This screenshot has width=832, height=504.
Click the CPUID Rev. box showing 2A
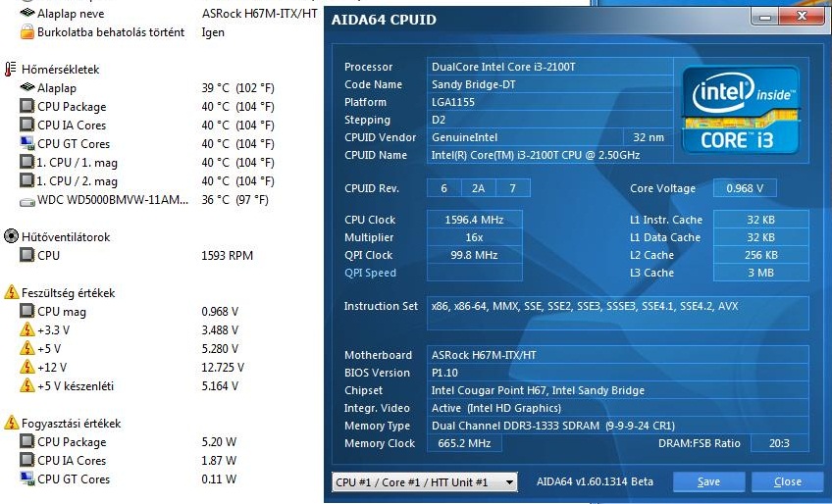click(x=478, y=188)
